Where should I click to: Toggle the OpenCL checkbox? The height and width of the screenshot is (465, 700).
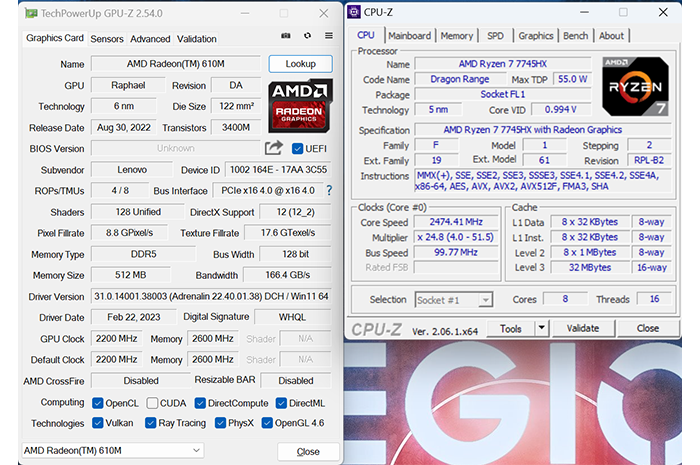pyautogui.click(x=97, y=403)
